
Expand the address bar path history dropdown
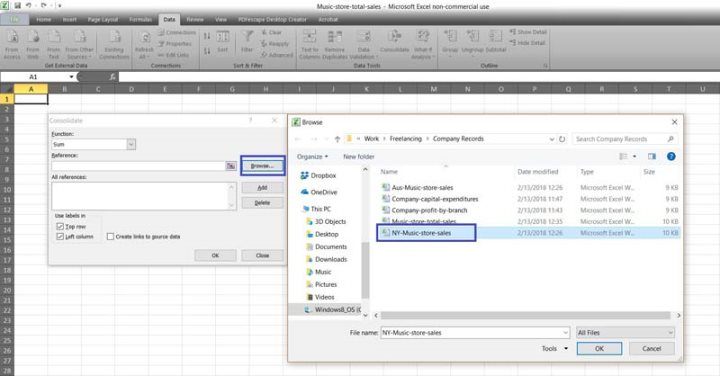click(552, 139)
